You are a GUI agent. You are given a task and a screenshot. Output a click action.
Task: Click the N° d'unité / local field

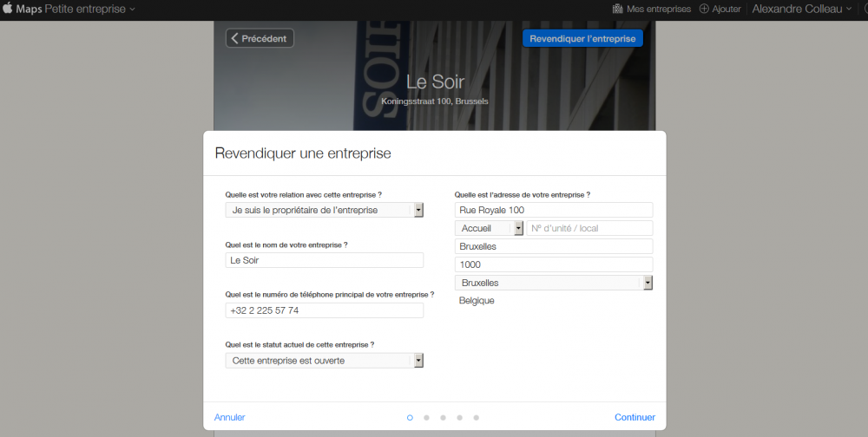[x=589, y=228]
